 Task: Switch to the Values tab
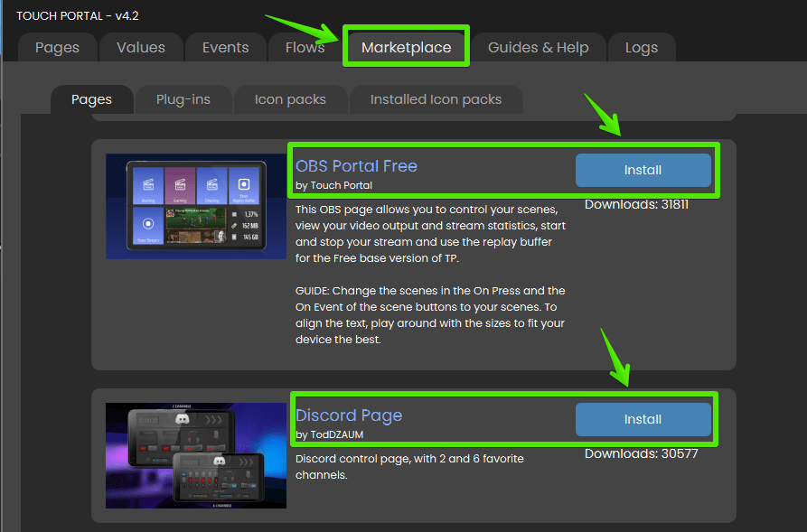click(x=140, y=47)
